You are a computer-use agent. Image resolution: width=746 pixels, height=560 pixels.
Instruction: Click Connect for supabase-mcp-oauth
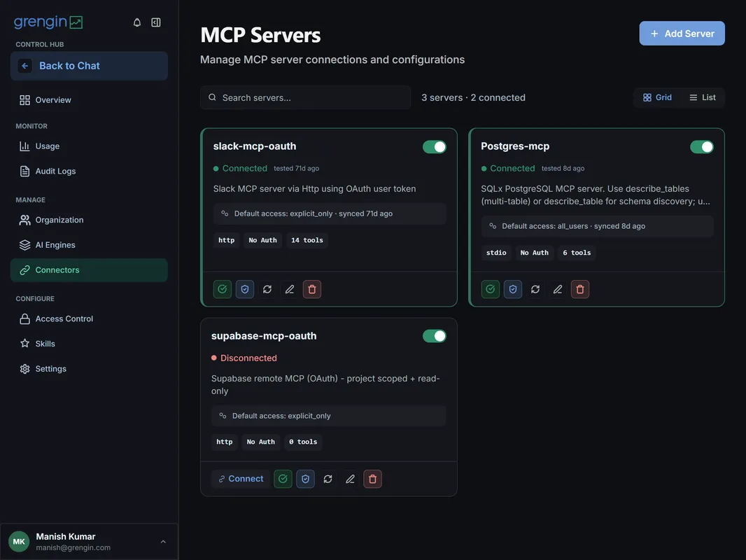[x=241, y=479]
